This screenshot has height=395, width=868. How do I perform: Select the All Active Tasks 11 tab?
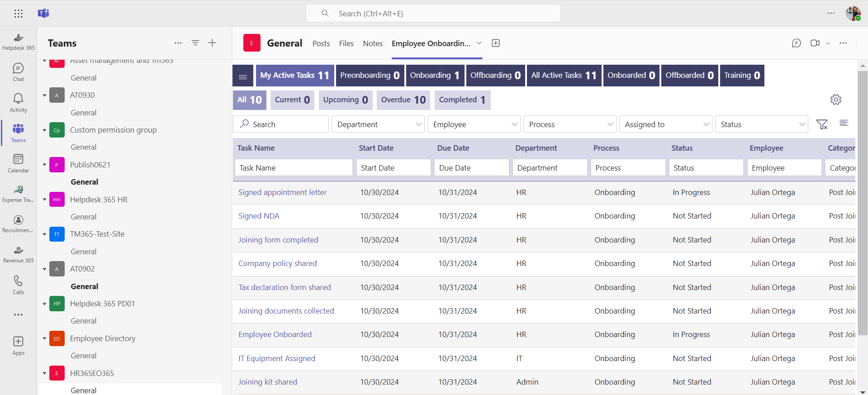tap(564, 76)
